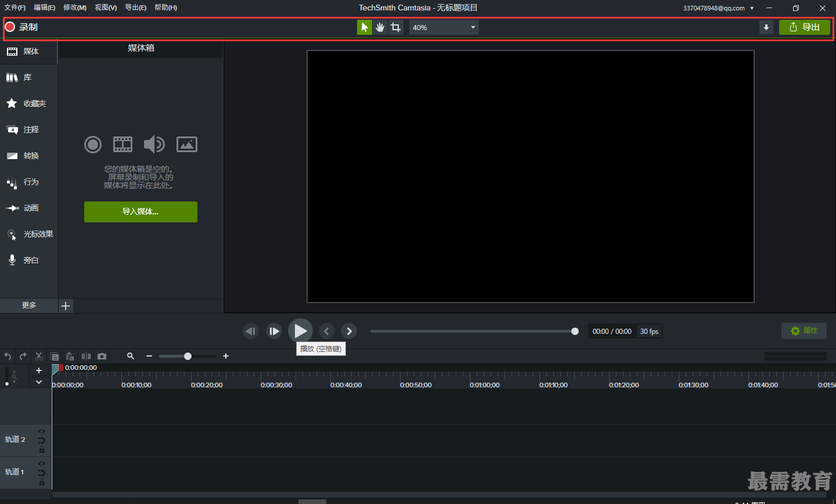Open the 文件(F) file menu
Screen dimensions: 836x504
pyautogui.click(x=15, y=8)
